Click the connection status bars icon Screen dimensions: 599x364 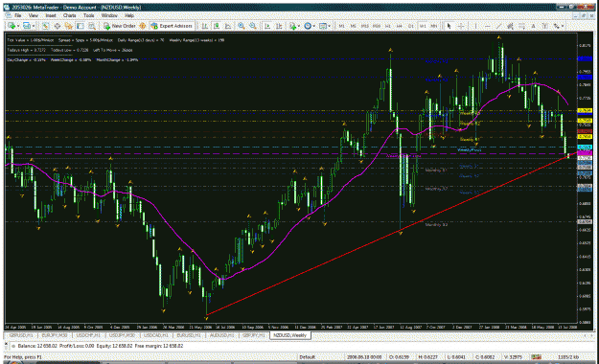click(536, 356)
